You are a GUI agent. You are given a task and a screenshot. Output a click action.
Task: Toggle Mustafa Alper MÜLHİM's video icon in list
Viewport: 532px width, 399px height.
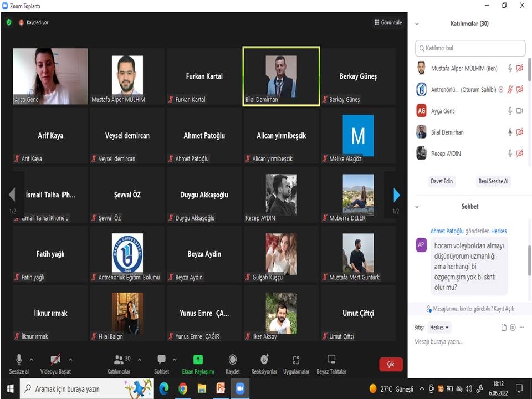[519, 68]
